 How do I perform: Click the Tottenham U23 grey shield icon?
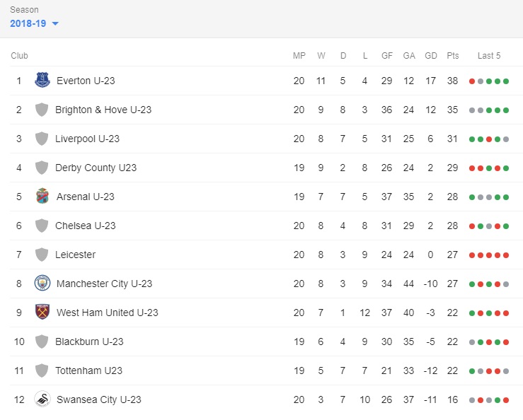[x=42, y=371]
